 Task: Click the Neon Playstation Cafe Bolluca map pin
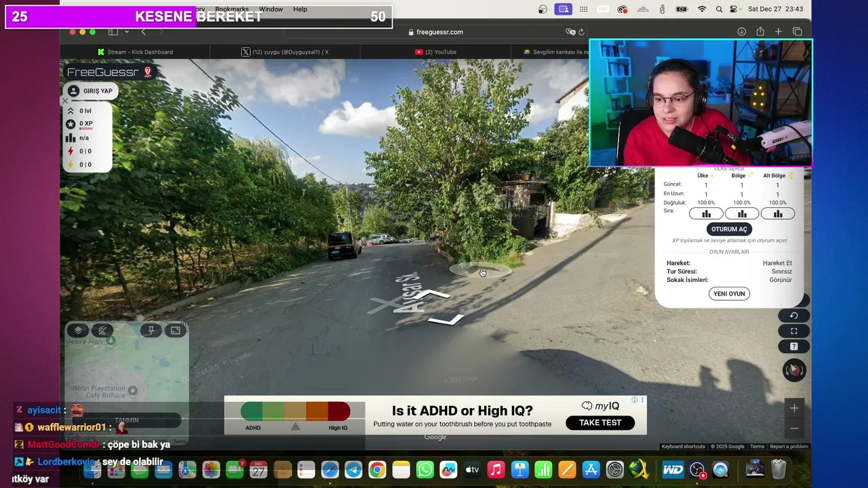pyautogui.click(x=133, y=390)
